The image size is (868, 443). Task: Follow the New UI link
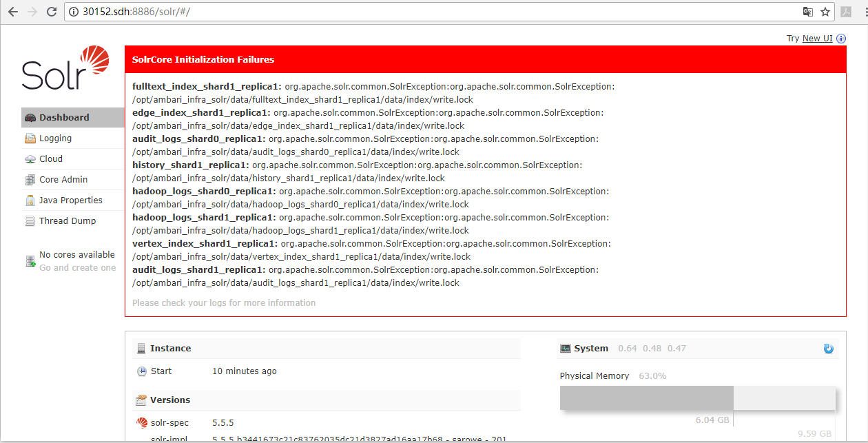pyautogui.click(x=818, y=39)
